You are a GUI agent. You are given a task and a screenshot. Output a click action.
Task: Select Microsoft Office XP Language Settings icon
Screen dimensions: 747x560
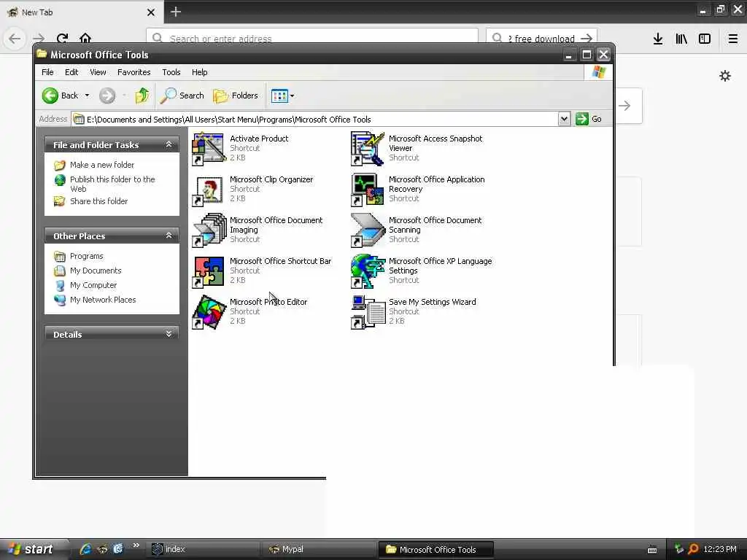click(368, 272)
